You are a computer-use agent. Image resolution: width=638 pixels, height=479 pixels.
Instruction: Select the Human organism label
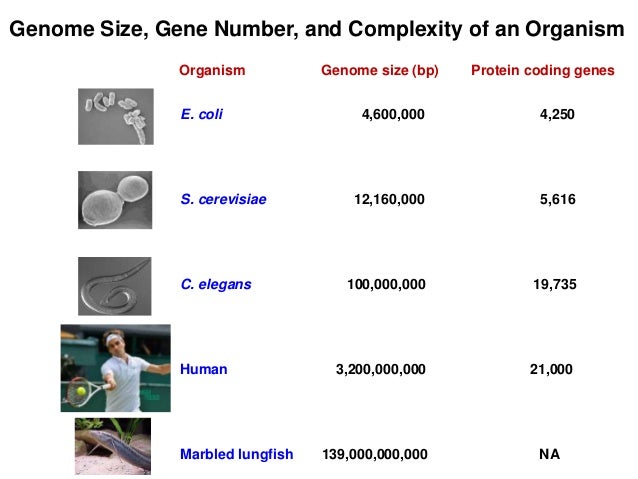tap(203, 369)
